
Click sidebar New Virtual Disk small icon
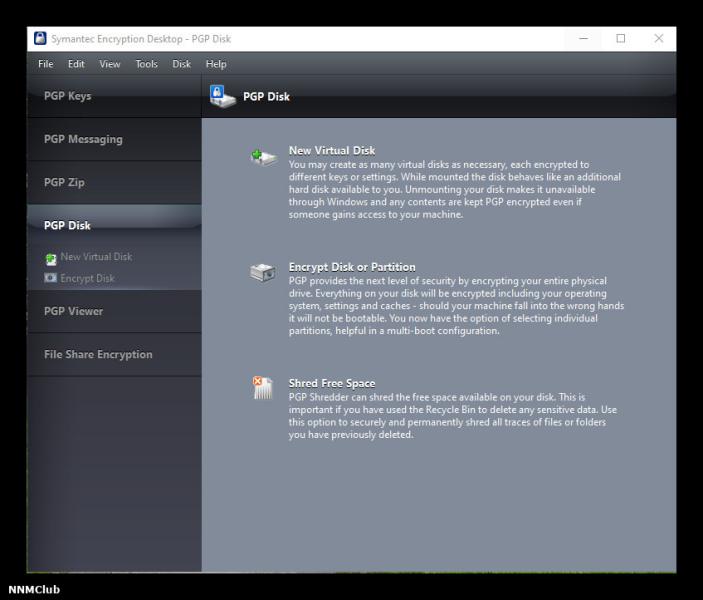coord(51,259)
